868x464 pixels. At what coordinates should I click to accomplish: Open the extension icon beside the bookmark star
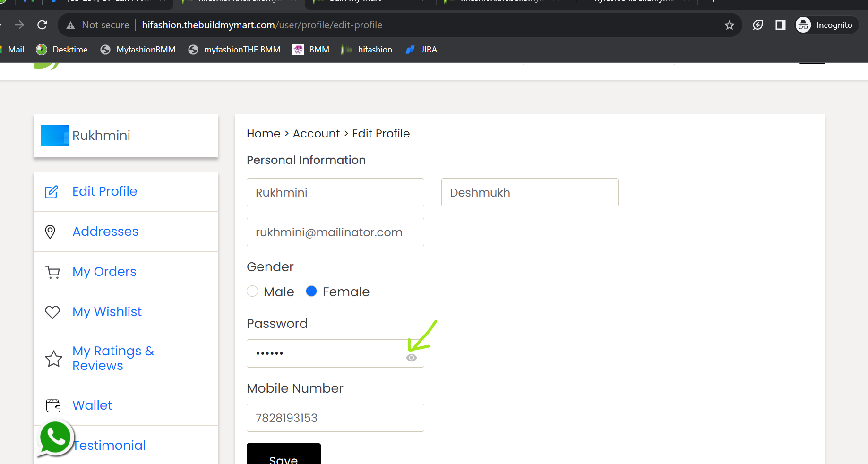[x=758, y=25]
